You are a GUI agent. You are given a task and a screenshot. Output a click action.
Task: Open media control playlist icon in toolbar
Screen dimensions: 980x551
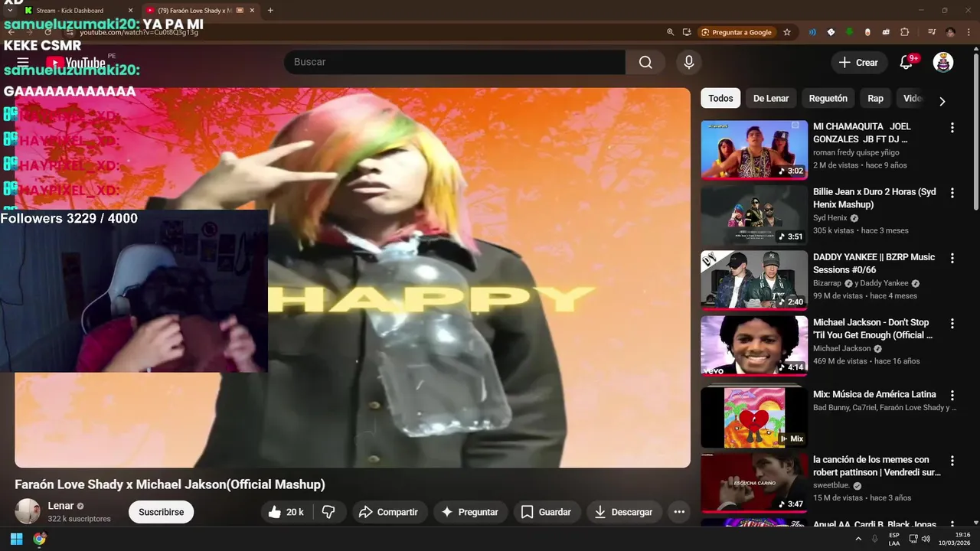[932, 32]
